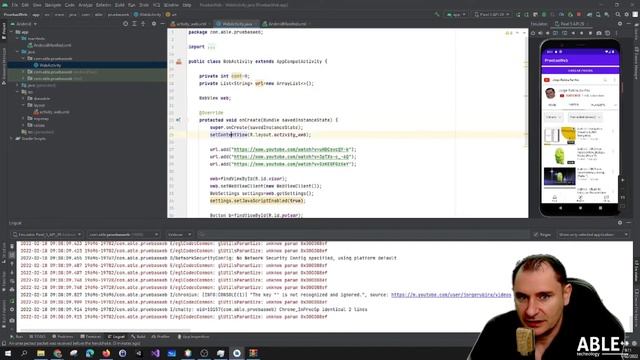Click the Make Project hammer icon
Viewport: 640px width, 360px height.
pyautogui.click(x=437, y=14)
